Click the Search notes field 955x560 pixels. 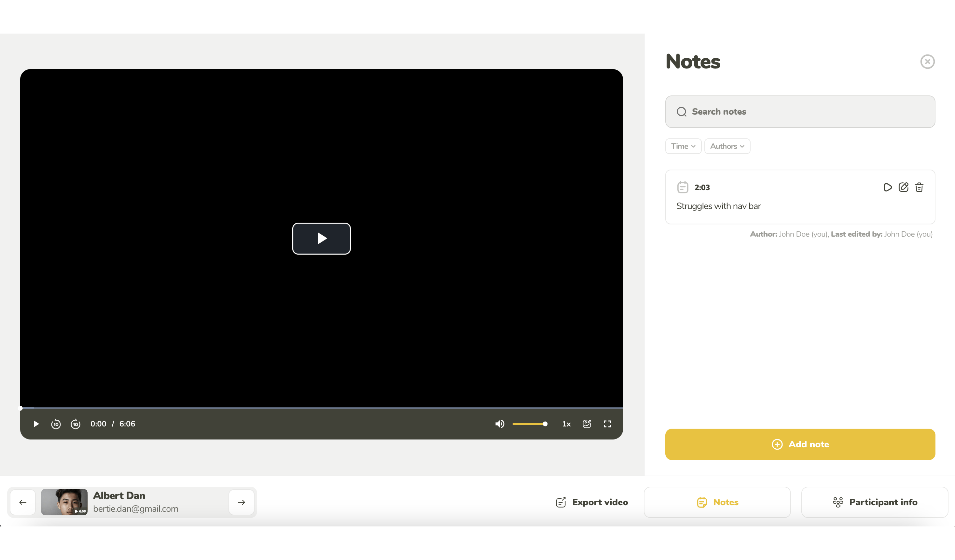tap(800, 112)
